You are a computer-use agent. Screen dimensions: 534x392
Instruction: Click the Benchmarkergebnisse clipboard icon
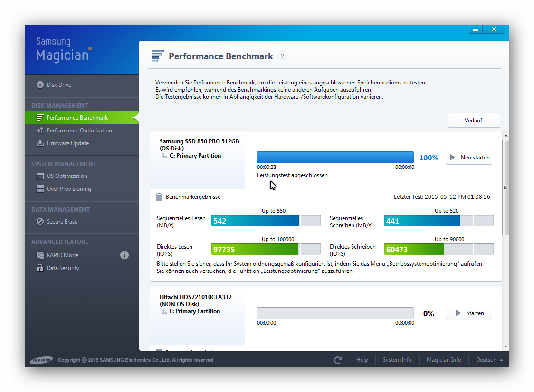[x=159, y=197]
